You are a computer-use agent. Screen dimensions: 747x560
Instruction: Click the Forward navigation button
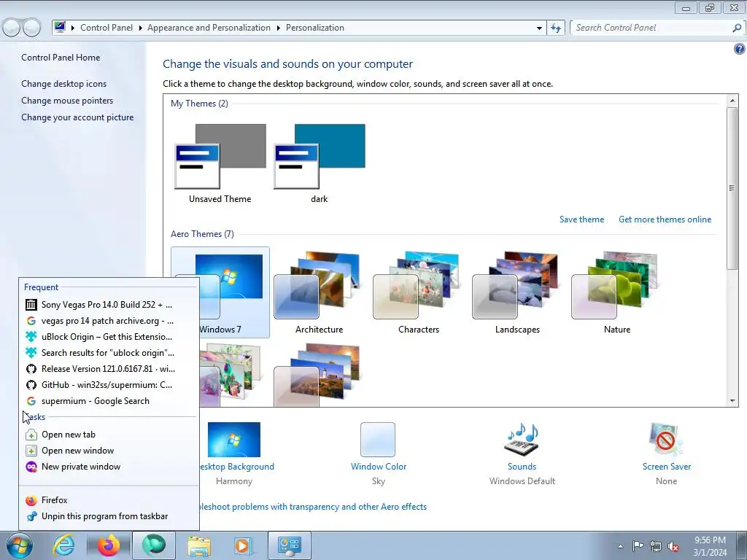32,28
